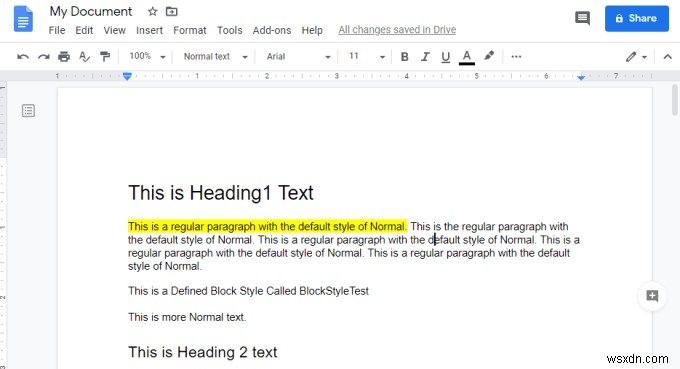Open the Normal text styles dropdown
The height and width of the screenshot is (369, 680).
[x=216, y=56]
